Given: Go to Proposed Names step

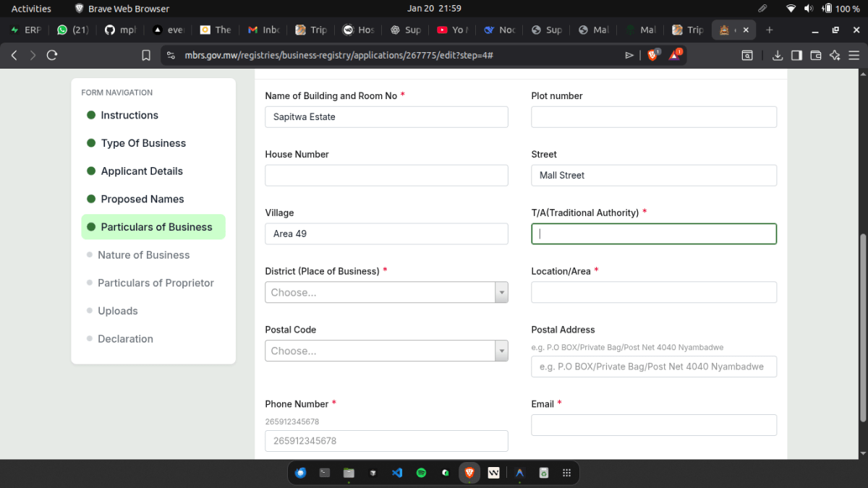Looking at the screenshot, I should pos(142,199).
